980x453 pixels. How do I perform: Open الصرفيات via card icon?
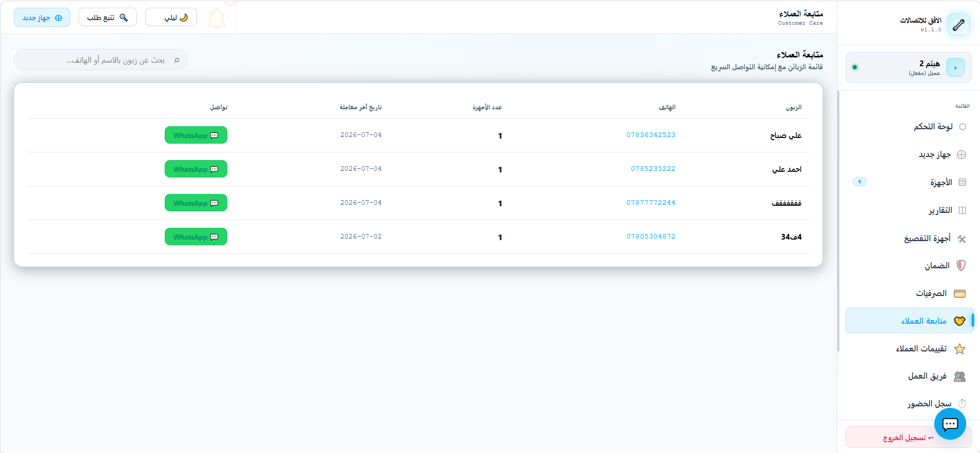tap(959, 293)
